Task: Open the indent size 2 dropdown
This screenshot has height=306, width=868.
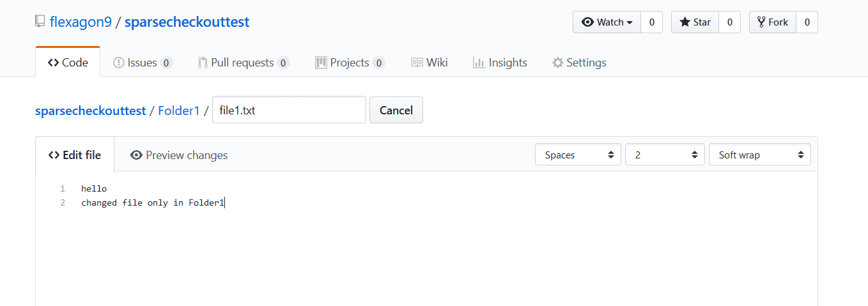Action: pos(665,155)
